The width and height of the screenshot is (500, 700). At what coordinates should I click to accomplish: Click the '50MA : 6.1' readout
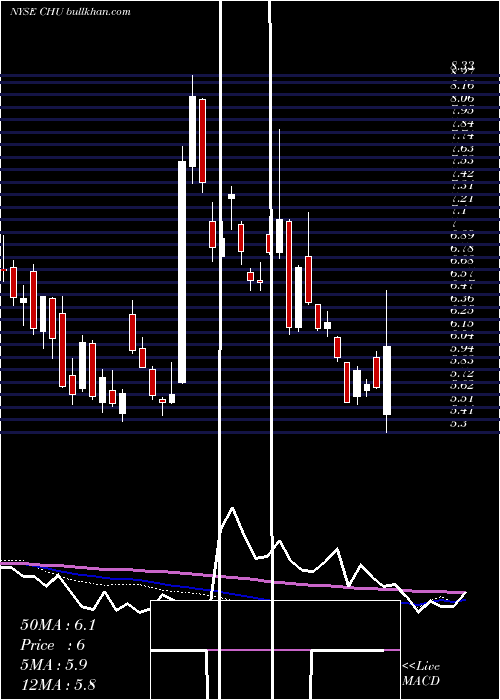click(x=58, y=625)
